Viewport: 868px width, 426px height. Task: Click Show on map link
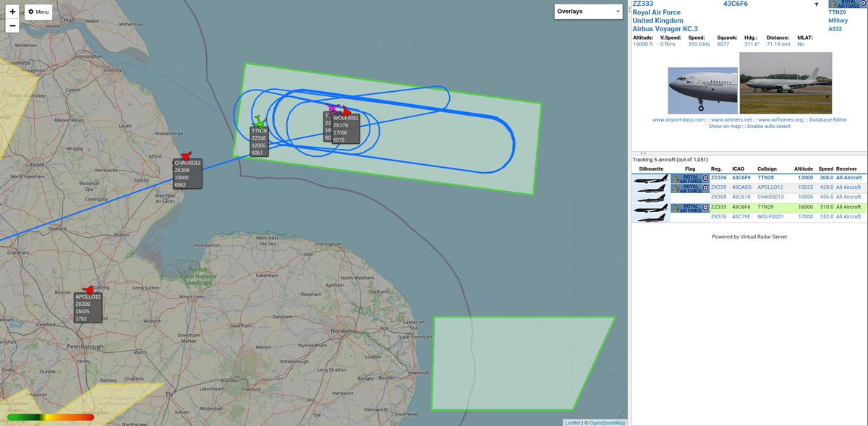726,126
